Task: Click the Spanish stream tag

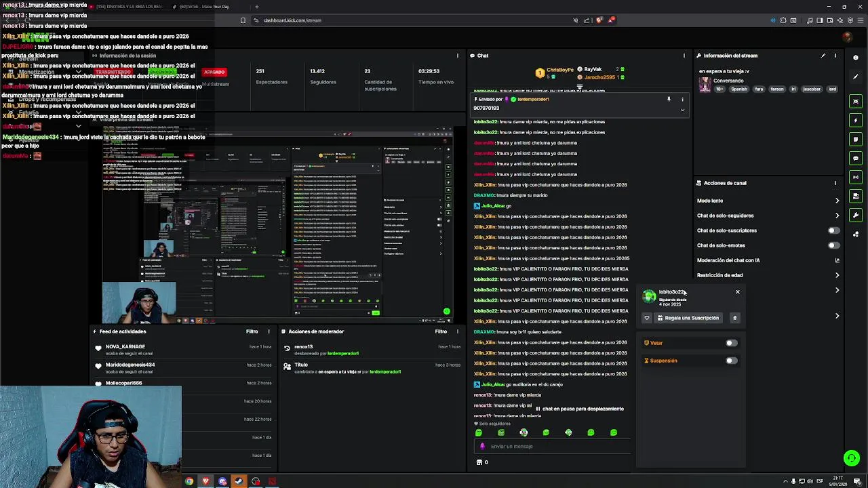Action: [739, 89]
